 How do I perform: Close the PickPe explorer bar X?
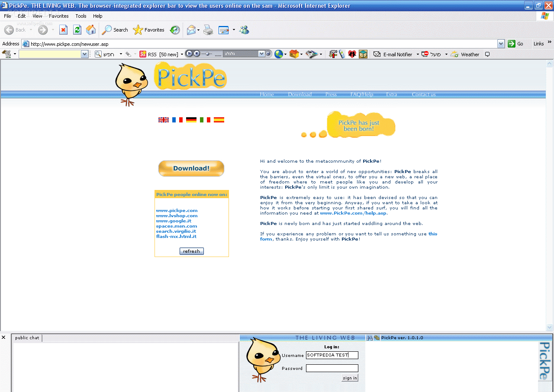[3, 337]
